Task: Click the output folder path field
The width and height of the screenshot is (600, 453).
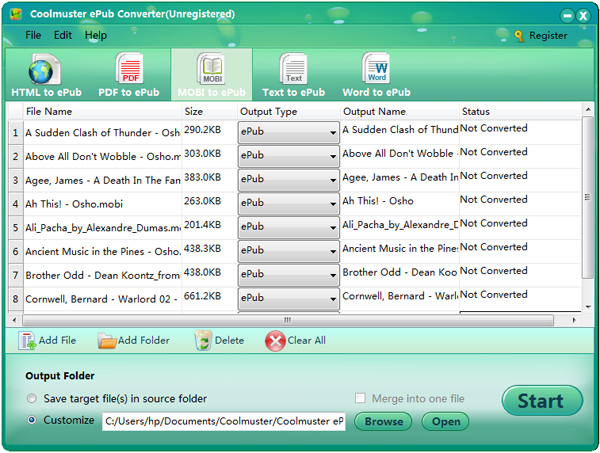Action: click(x=224, y=421)
